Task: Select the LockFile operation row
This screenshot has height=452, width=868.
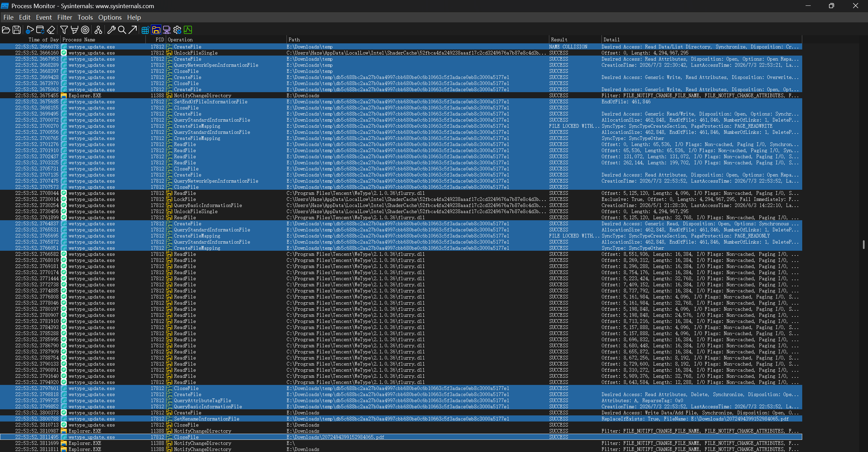Action: (401, 199)
